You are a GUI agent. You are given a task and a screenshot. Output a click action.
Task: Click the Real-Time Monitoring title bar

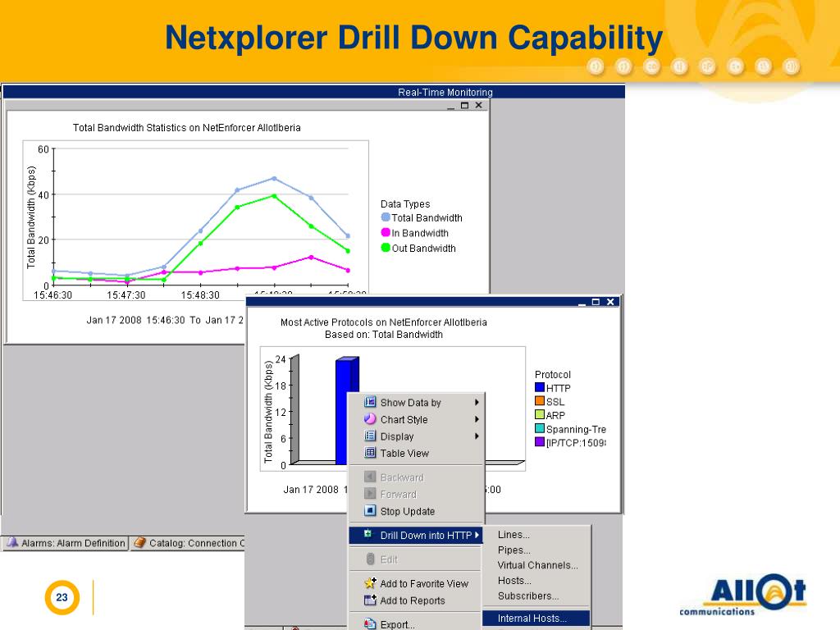tap(313, 92)
